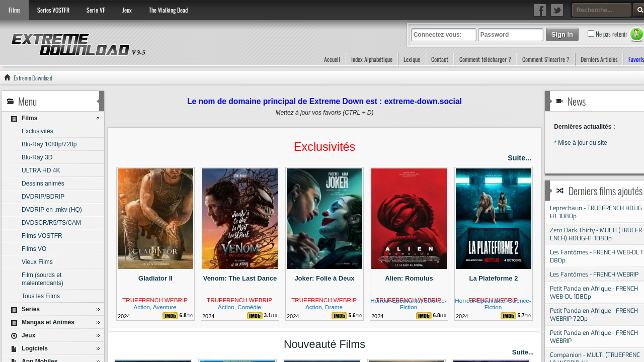Viewport: 644px width, 362px height.
Task: Click the icon beside Jeux in sidebar
Action: tap(14, 335)
